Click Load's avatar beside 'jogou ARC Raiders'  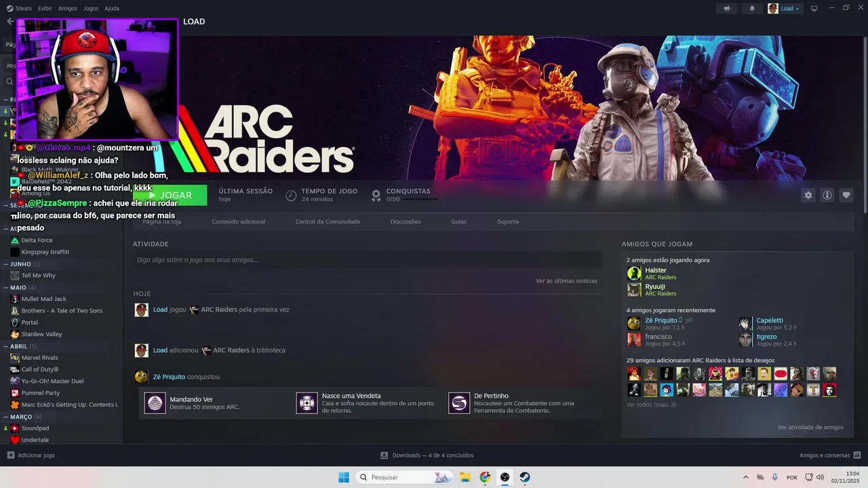(141, 310)
